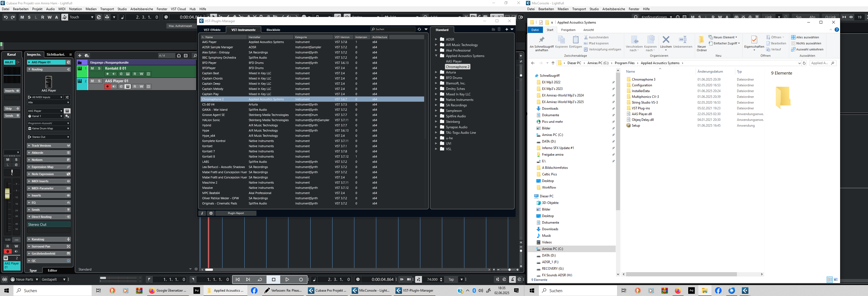Click the AAS Player device thumbnail in Routing

tap(48, 82)
